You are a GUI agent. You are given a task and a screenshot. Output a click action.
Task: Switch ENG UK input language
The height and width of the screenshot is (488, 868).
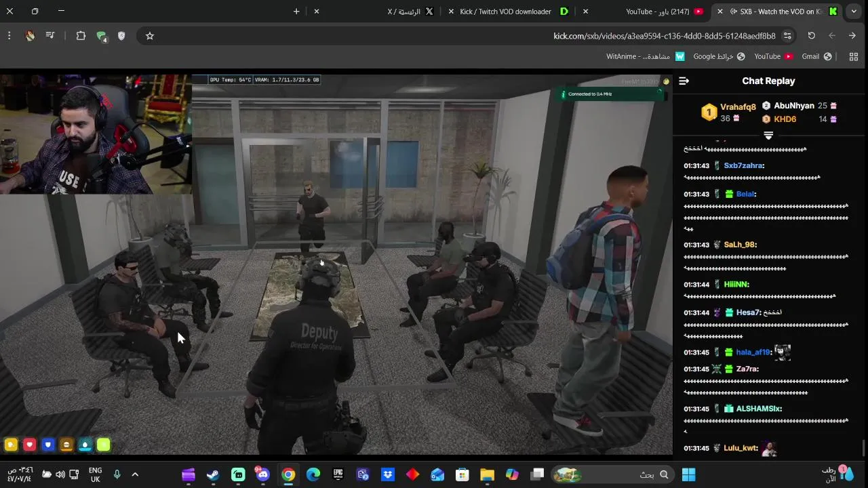(95, 474)
